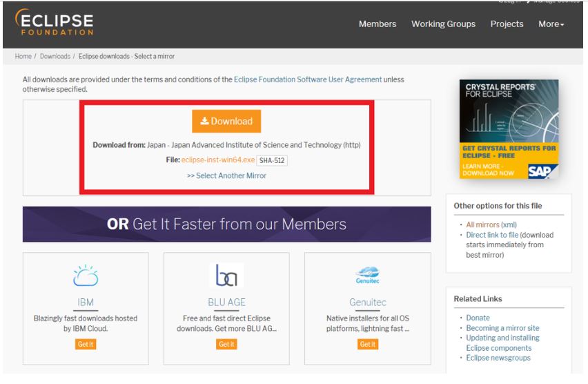
Task: Click the OR Get It Faster banner
Action: (x=226, y=224)
